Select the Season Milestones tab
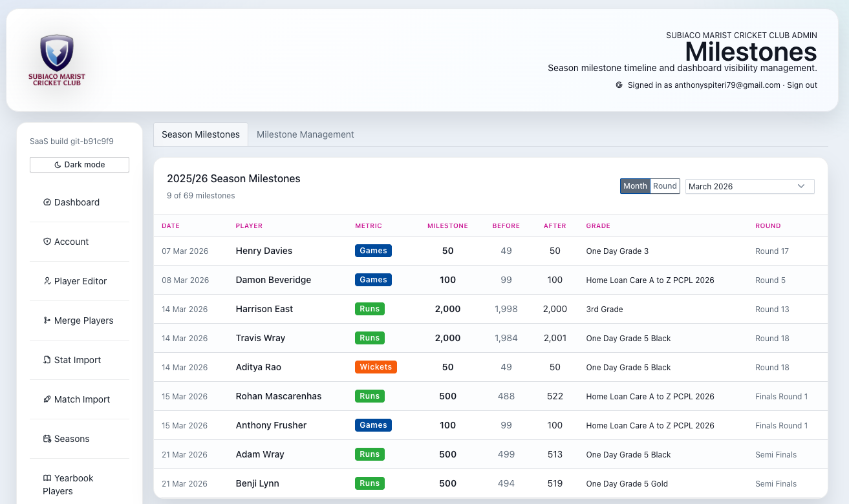 click(200, 134)
